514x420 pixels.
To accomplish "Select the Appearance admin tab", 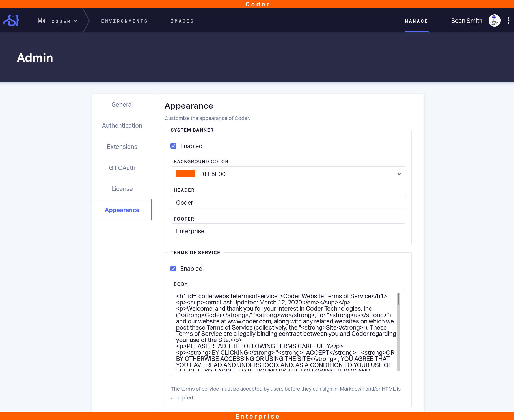I will tap(122, 210).
